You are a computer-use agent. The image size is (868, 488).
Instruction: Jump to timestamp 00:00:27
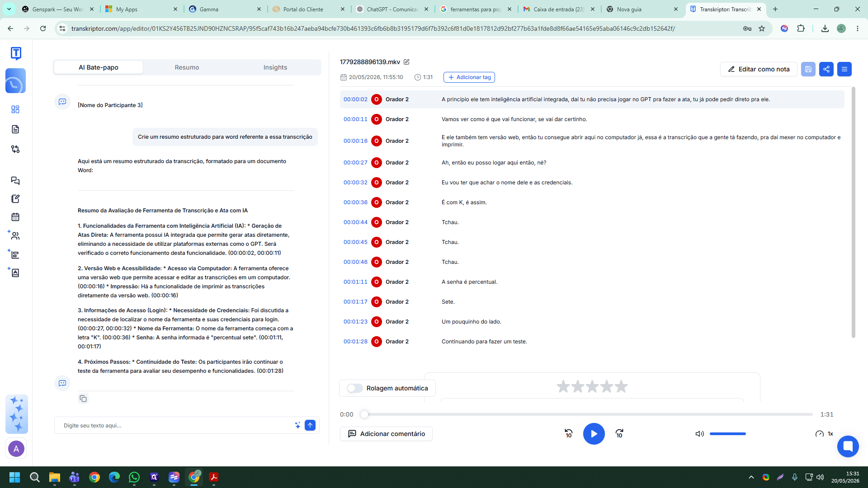[355, 163]
